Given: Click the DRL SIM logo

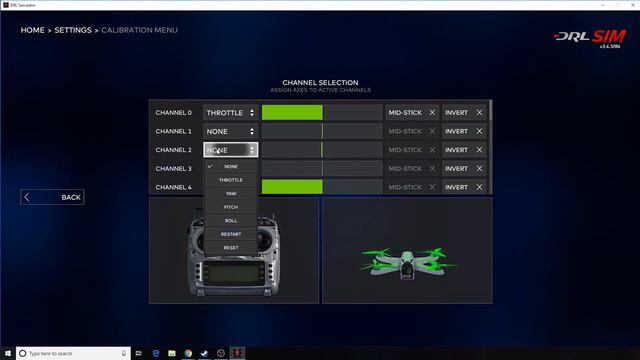Looking at the screenshot, I should pyautogui.click(x=590, y=38).
